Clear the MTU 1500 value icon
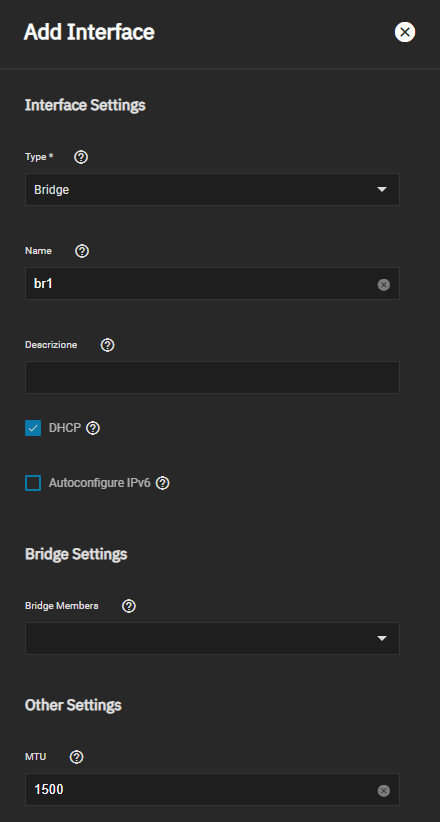This screenshot has width=440, height=822. 384,791
